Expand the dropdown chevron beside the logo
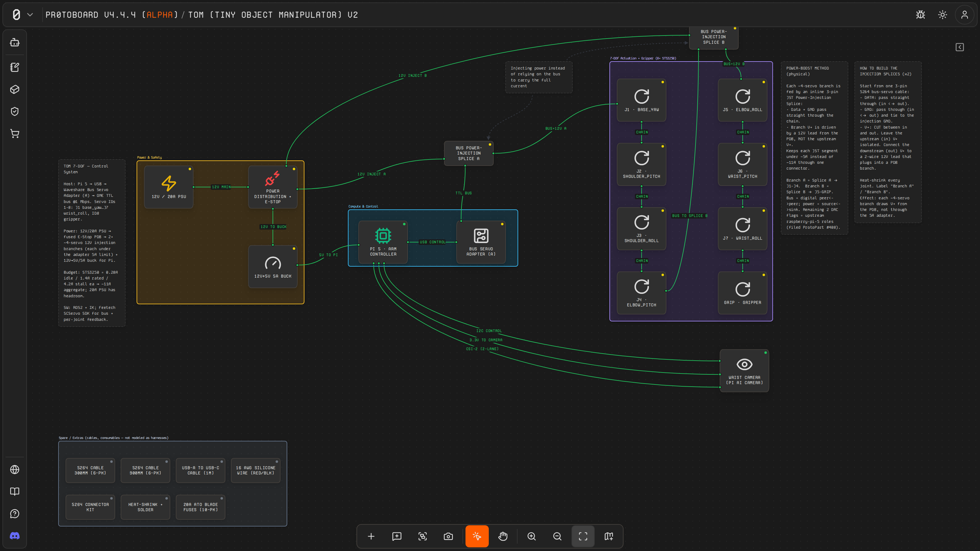980x551 pixels. click(30, 15)
